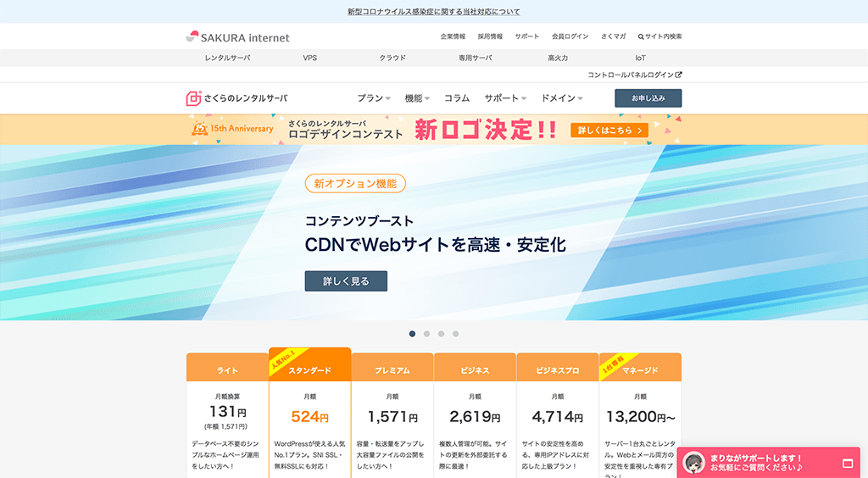Expand the プラン dropdown menu
The image size is (868, 478).
(x=374, y=98)
